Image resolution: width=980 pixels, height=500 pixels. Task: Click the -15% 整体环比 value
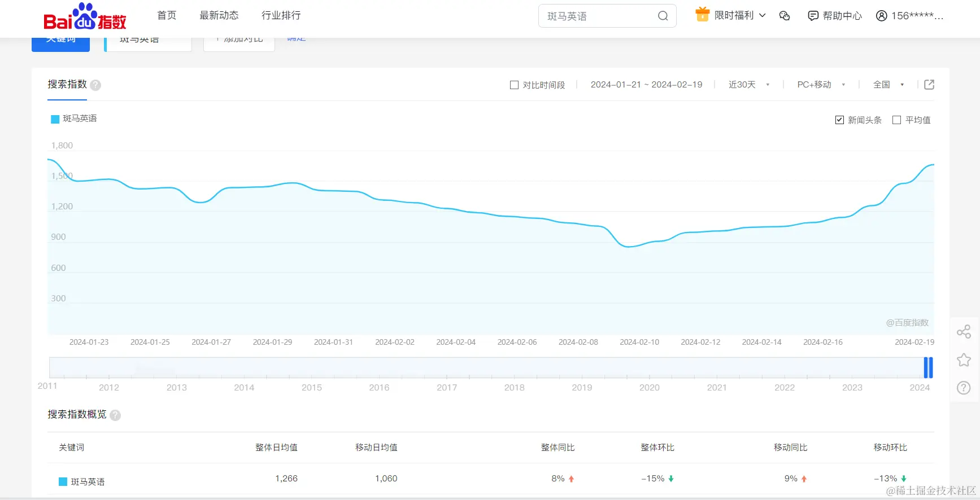click(653, 479)
